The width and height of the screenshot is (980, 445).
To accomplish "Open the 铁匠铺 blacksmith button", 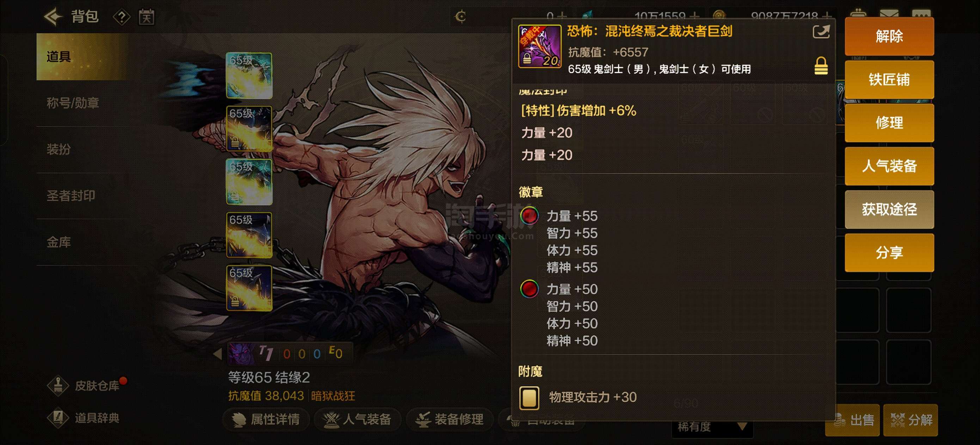I will [x=889, y=80].
